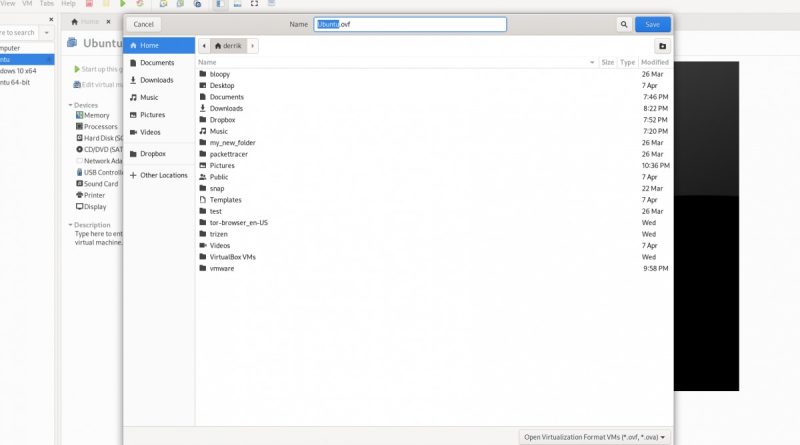Screen dimensions: 800x445
Task: Click the full screen icon in VMware toolbar
Action: (254, 4)
